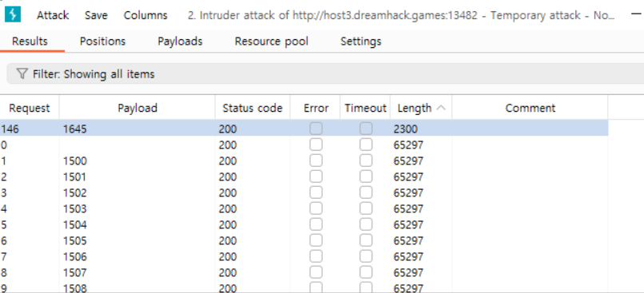This screenshot has height=293, width=644.
Task: Click the 'Filter: Showing all items' bar
Action: coord(325,74)
